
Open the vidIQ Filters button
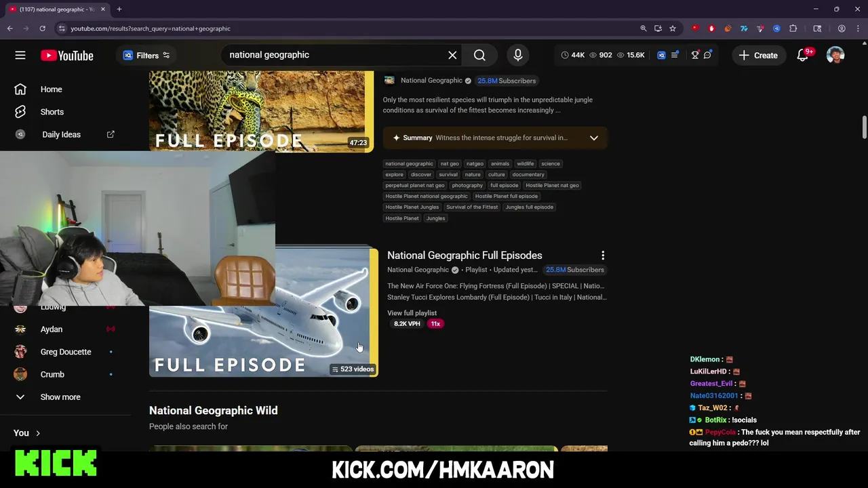[146, 56]
